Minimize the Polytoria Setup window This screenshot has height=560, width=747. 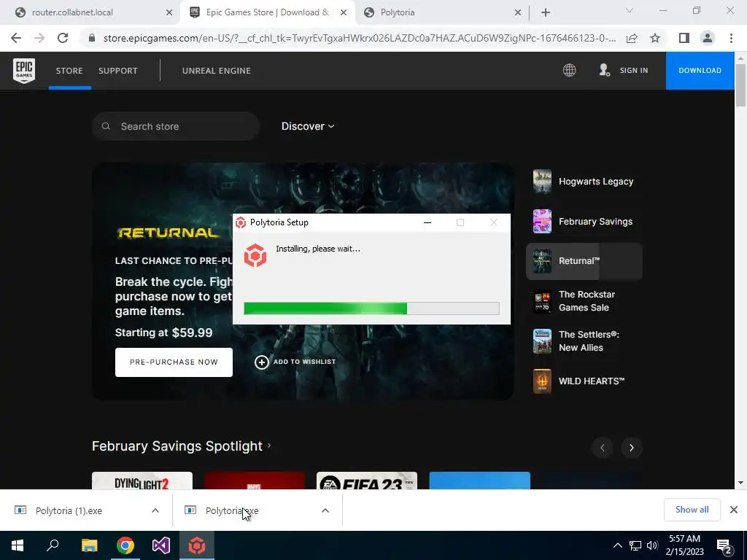pyautogui.click(x=427, y=222)
